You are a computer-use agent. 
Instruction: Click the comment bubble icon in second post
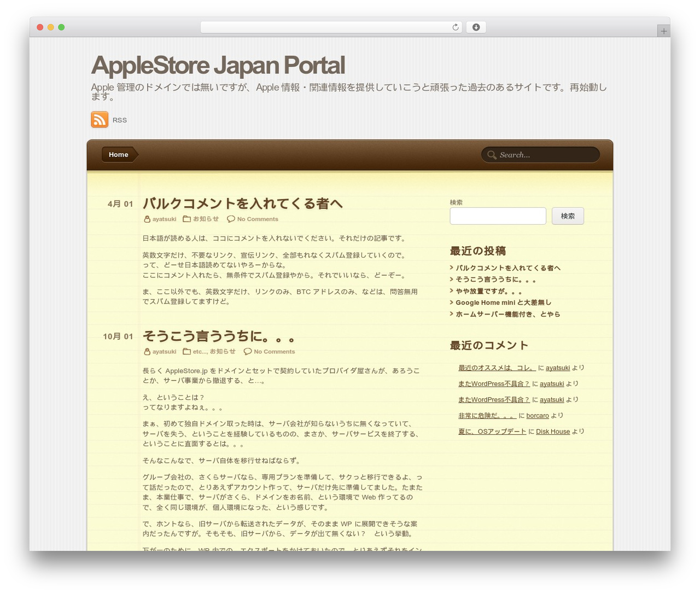[248, 352]
